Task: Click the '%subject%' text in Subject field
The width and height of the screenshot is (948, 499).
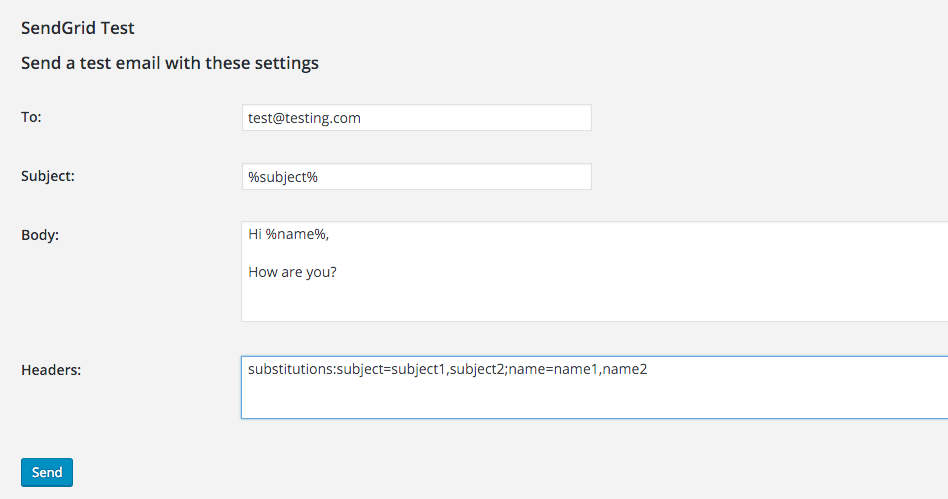Action: point(283,177)
